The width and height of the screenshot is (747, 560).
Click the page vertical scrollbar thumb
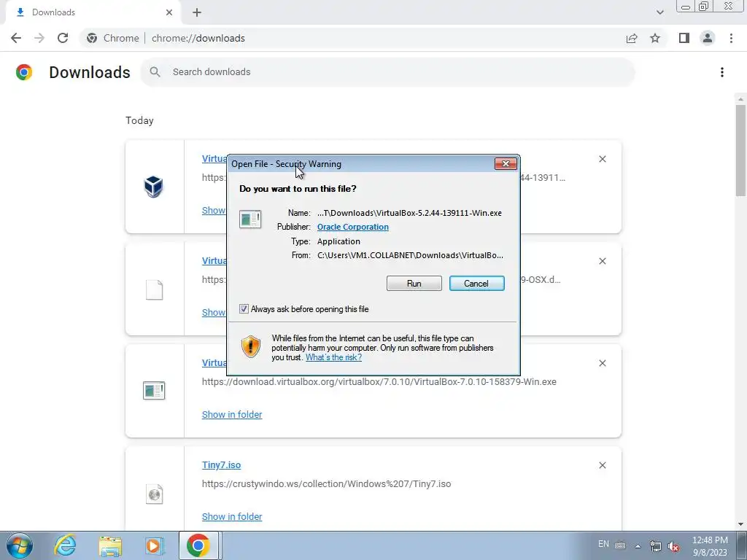click(x=740, y=150)
